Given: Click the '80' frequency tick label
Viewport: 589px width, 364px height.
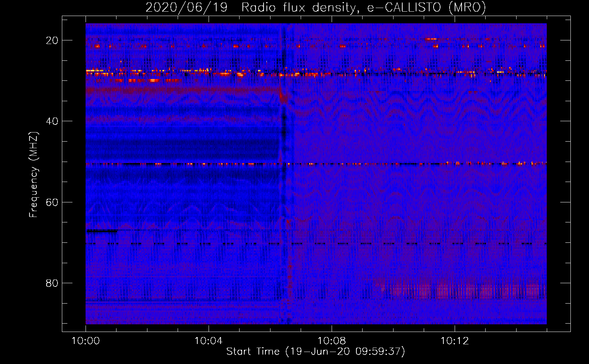Looking at the screenshot, I should pos(52,283).
